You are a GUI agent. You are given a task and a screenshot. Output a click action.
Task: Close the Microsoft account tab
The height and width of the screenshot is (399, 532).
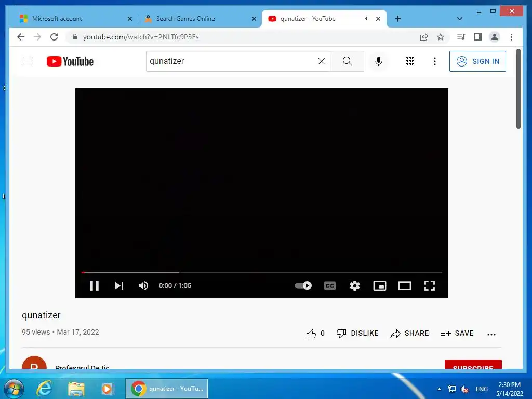coord(129,19)
